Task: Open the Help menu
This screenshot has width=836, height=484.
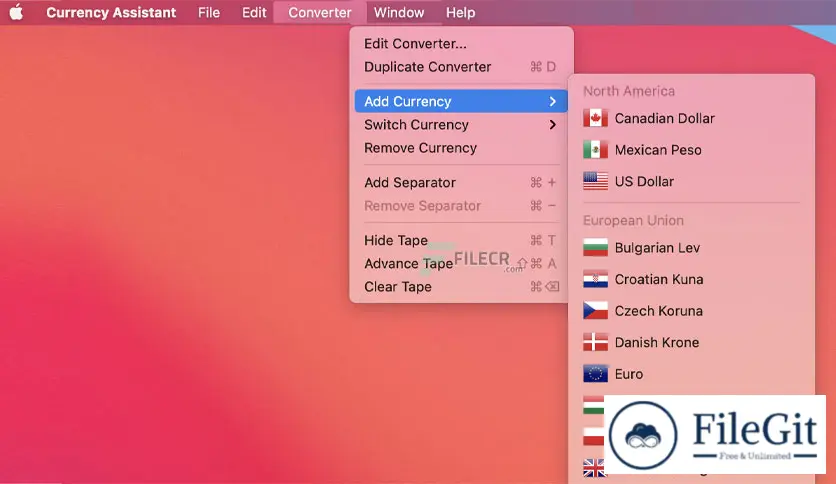Action: click(461, 12)
